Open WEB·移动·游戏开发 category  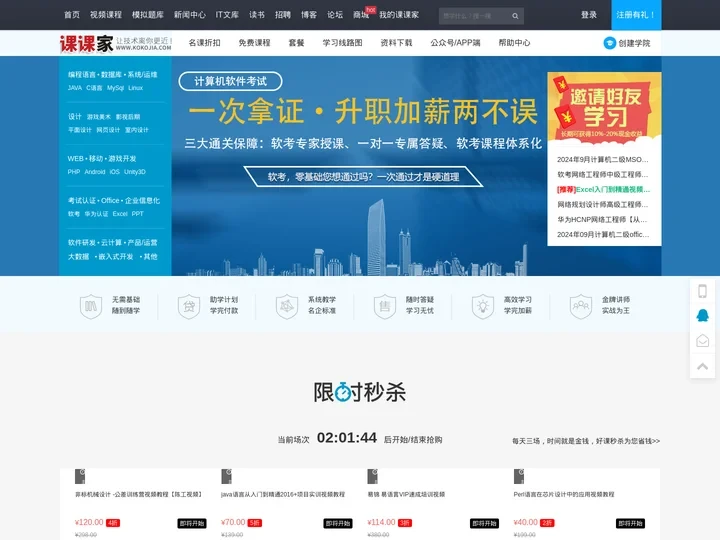pyautogui.click(x=102, y=158)
